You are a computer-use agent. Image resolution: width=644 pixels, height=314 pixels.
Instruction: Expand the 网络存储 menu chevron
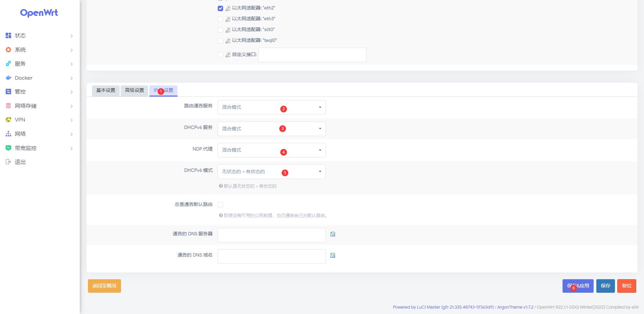(x=71, y=106)
